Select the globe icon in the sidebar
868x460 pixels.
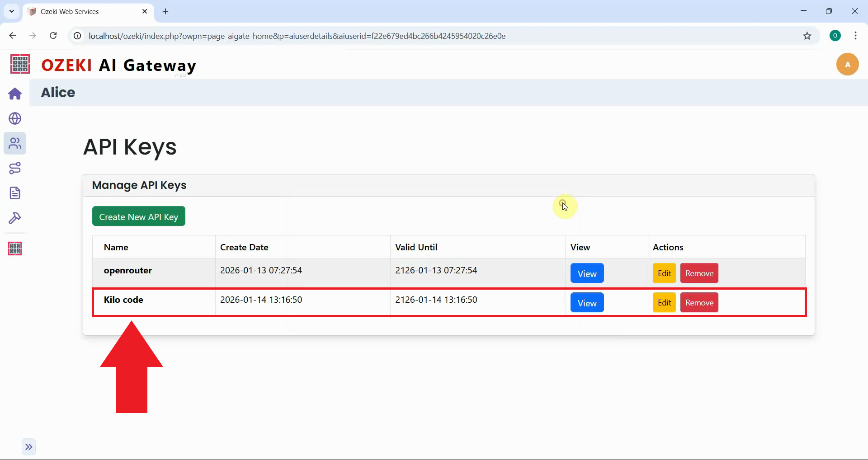(15, 118)
